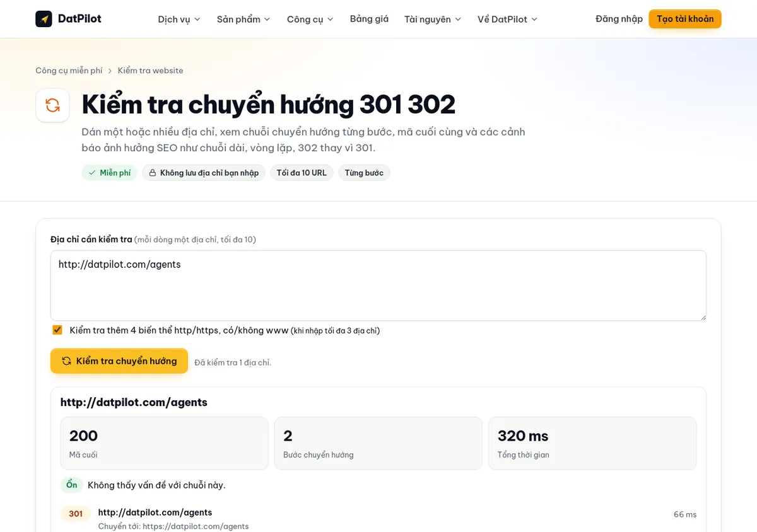Click the Địa chỉ cần kiểm tra label
Viewport: 757px width, 532px height.
91,240
